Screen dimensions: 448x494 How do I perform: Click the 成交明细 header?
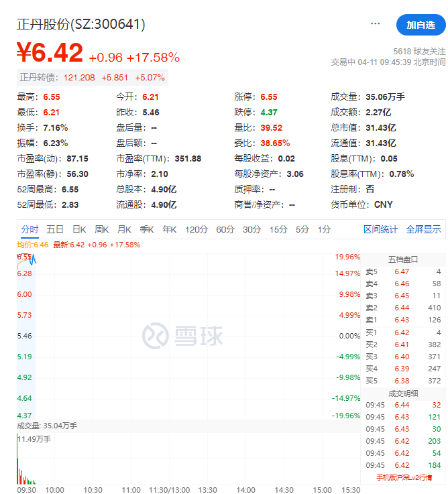[x=403, y=393]
